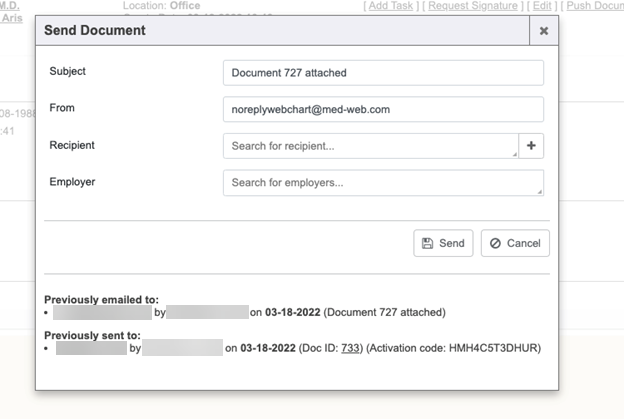624x419 pixels.
Task: Grab the Recipient field resize handle
Action: click(x=514, y=155)
